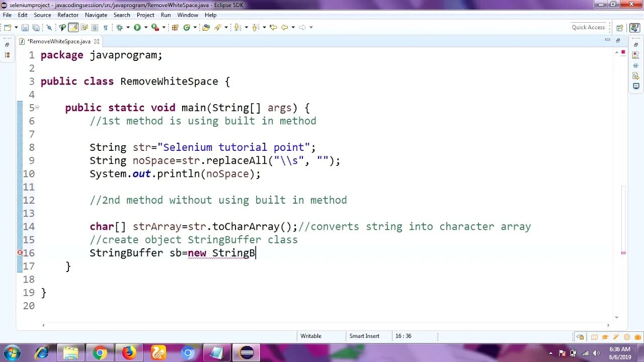The image size is (644, 362).
Task: Click the Quick Access search field
Action: 588,27
